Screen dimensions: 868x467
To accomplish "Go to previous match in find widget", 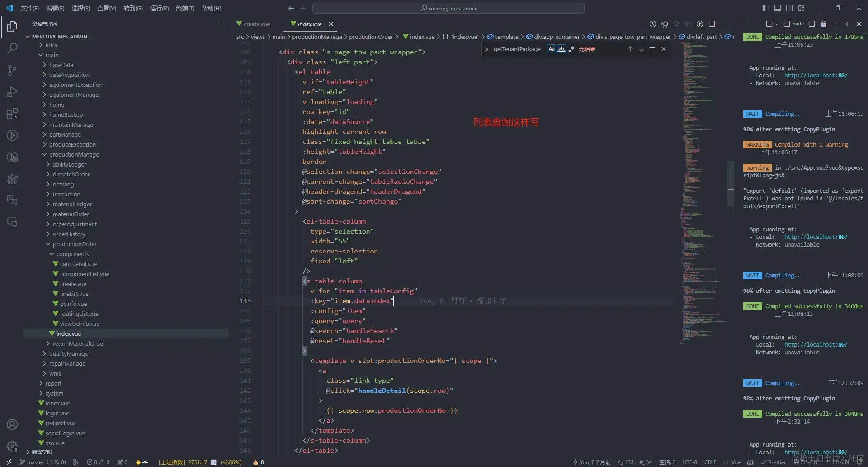I will pyautogui.click(x=630, y=49).
